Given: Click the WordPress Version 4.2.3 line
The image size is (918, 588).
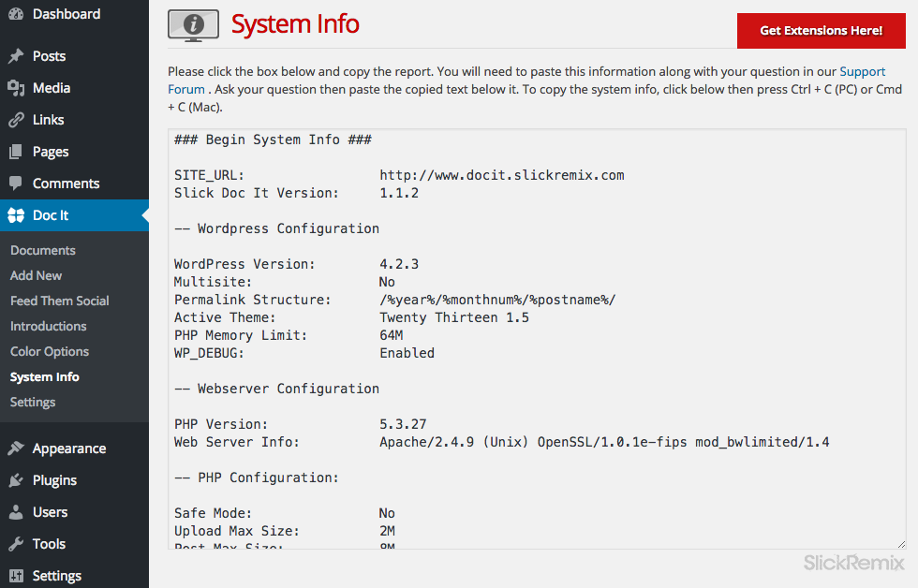Looking at the screenshot, I should pyautogui.click(x=296, y=264).
